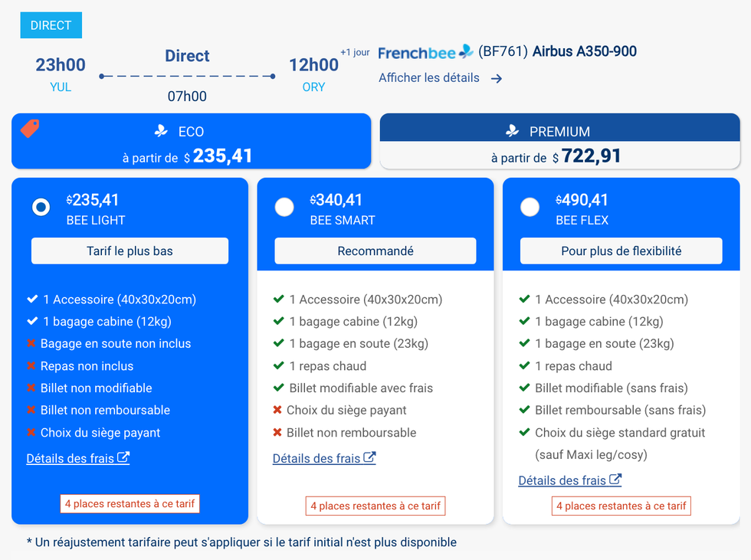Select the BEE LIGHT fare radio button
Screen dimensions: 751x560
pos(41,207)
